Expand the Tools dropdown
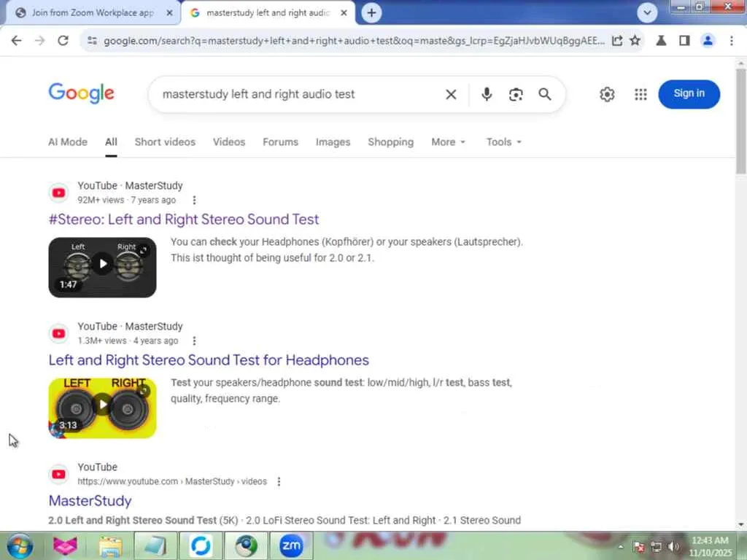The image size is (747, 560). click(x=504, y=142)
